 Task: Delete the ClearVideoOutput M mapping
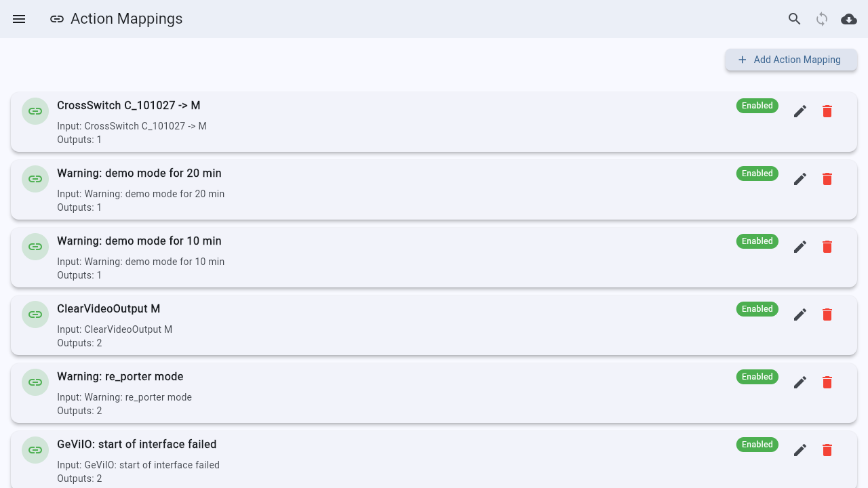827,314
